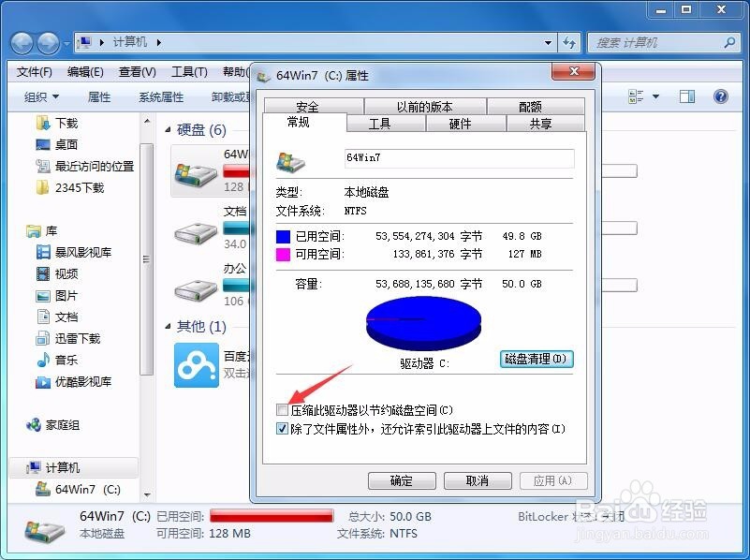Open the 优酷影视库 library
750x560 pixels.
[x=74, y=382]
